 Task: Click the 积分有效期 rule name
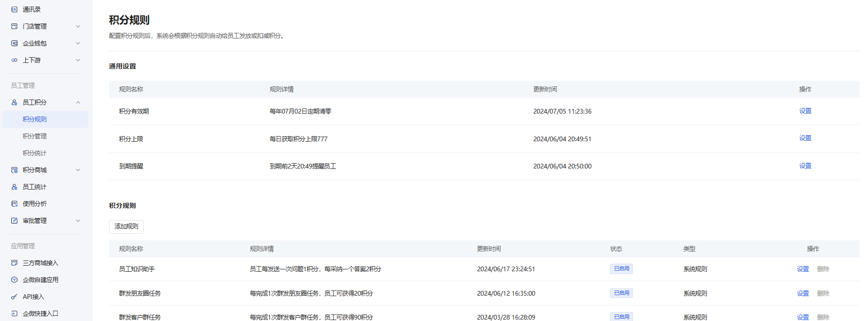click(x=134, y=111)
